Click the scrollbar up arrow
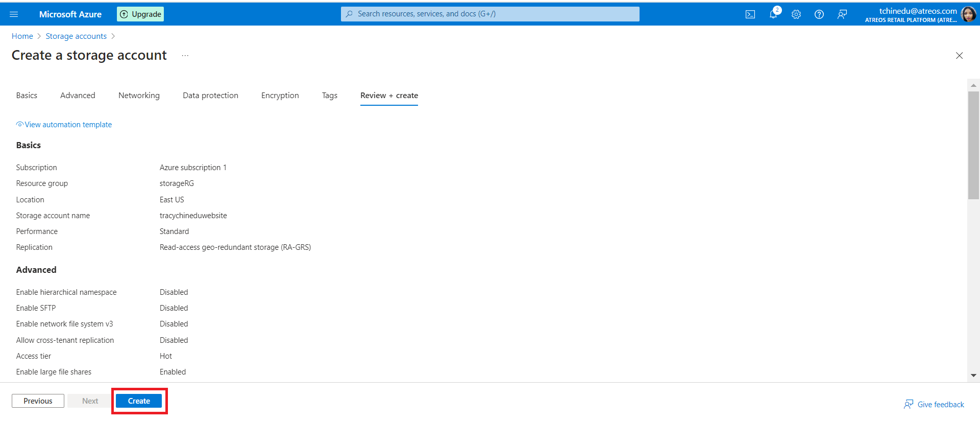This screenshot has width=980, height=421. coord(973,85)
